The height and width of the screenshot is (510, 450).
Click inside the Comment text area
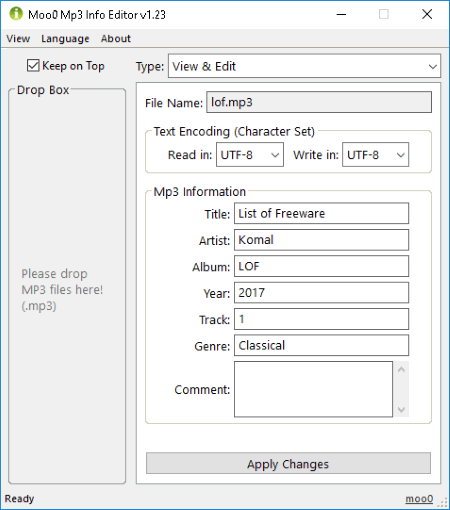pyautogui.click(x=313, y=389)
